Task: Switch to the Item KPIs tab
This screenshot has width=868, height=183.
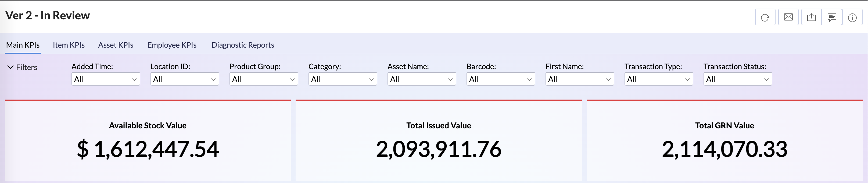Action: [69, 45]
